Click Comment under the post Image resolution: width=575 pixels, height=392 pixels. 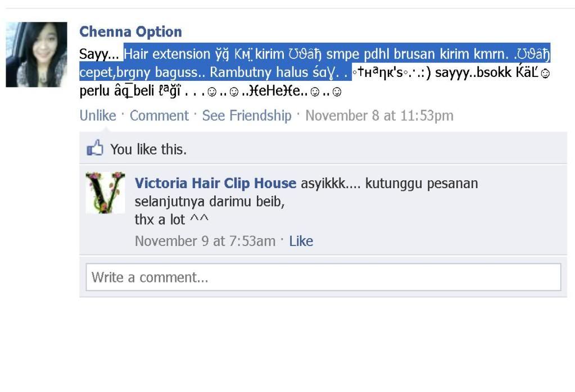159,115
